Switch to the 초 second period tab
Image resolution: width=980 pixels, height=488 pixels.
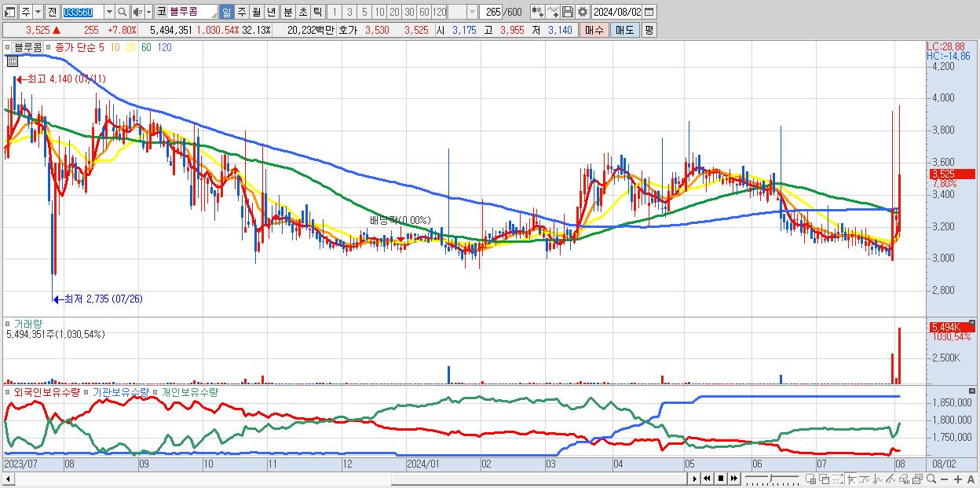tap(303, 12)
